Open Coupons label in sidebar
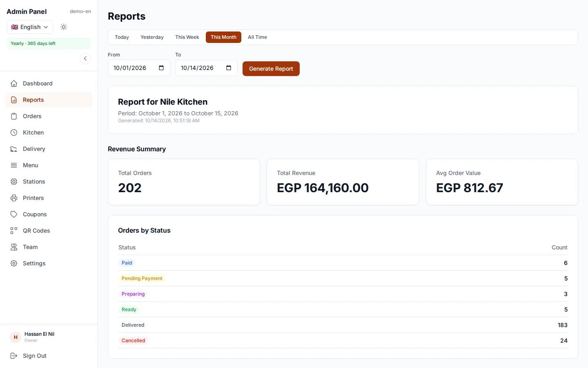Screen dimensions: 588x368 [35, 214]
